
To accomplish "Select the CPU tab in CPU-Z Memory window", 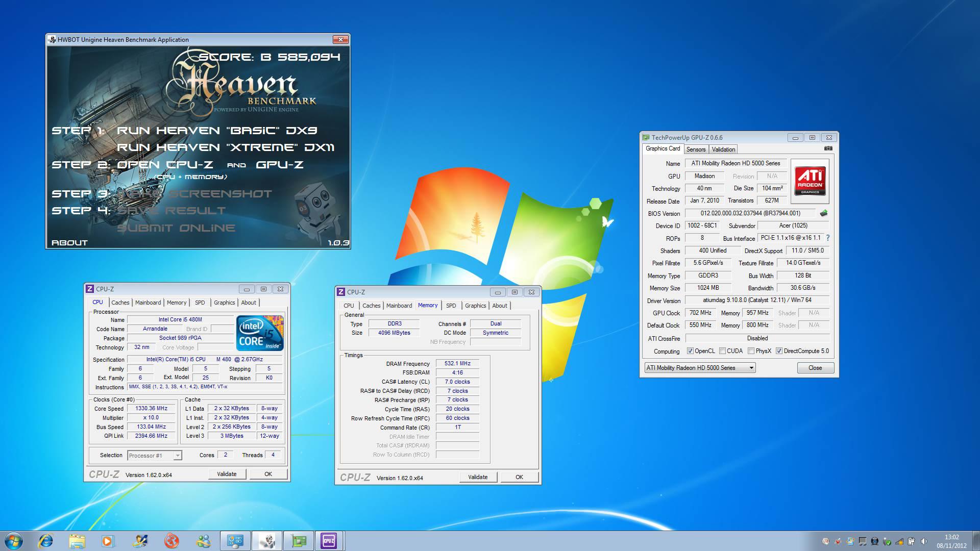I will (349, 306).
